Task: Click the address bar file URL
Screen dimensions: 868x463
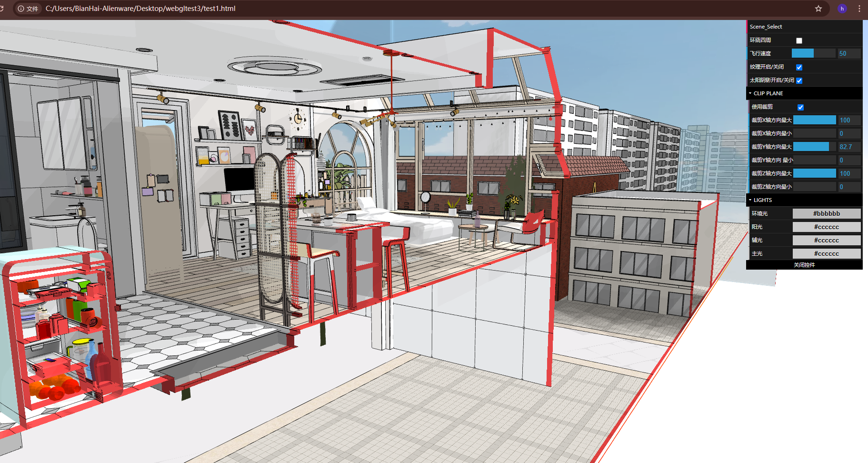Action: (140, 9)
